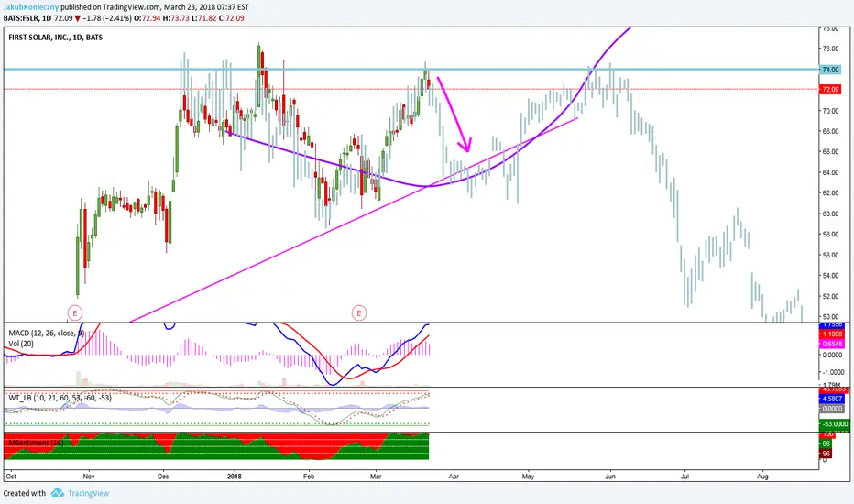
Task: Click the FIRST SOLAR, INC., 1D, BATS title
Action: [x=56, y=38]
